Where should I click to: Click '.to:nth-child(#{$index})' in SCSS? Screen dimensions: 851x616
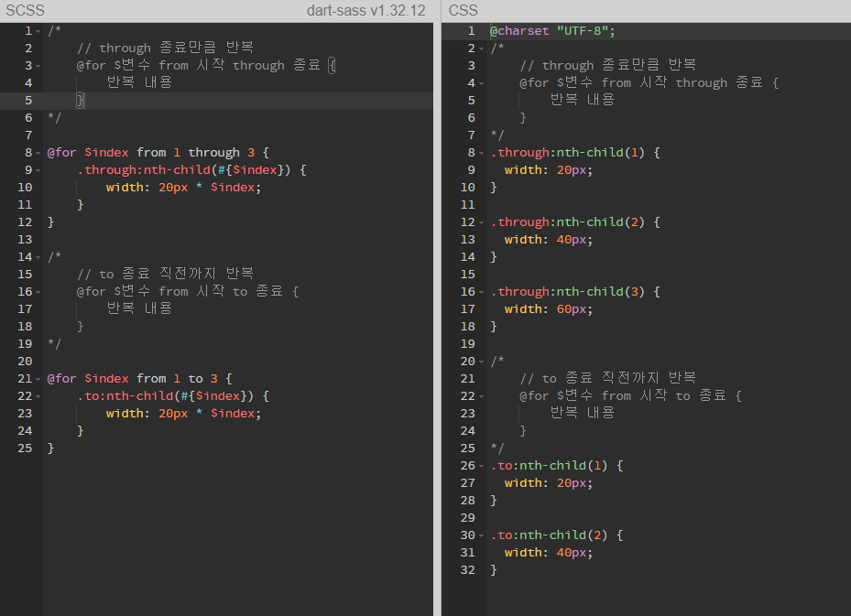(165, 395)
